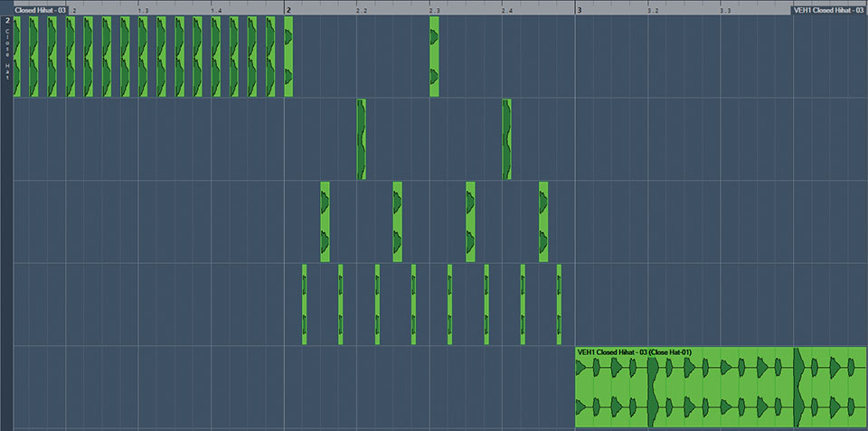Select last hi-hat slice in third lane
The width and height of the screenshot is (868, 431).
point(543,222)
